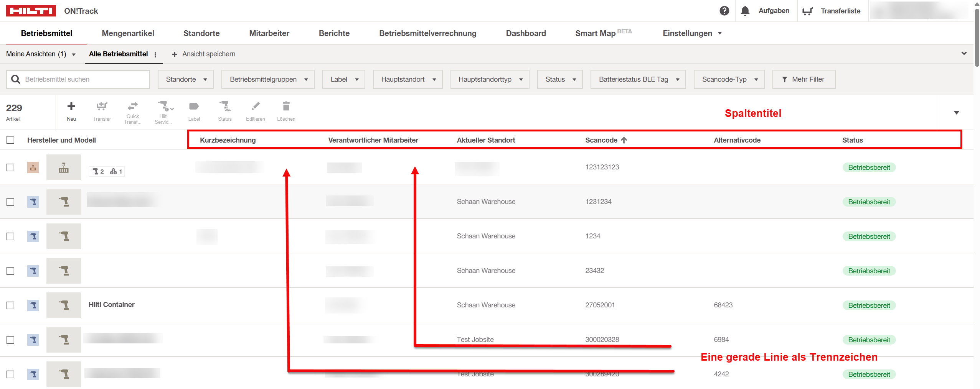Open the help question mark icon
Viewport: 980px width, 389px height.
click(724, 11)
